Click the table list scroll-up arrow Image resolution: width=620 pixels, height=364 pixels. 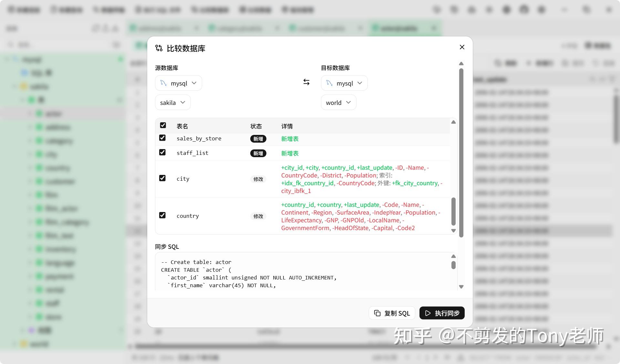(453, 122)
